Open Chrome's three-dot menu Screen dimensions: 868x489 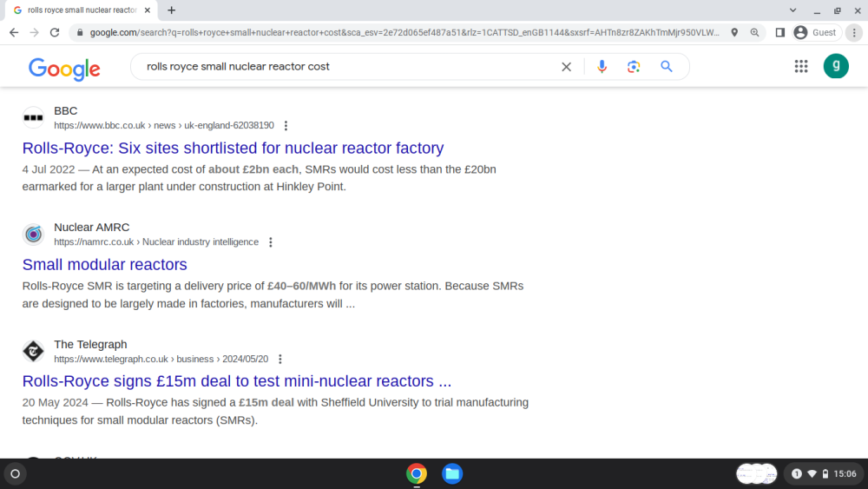(854, 33)
